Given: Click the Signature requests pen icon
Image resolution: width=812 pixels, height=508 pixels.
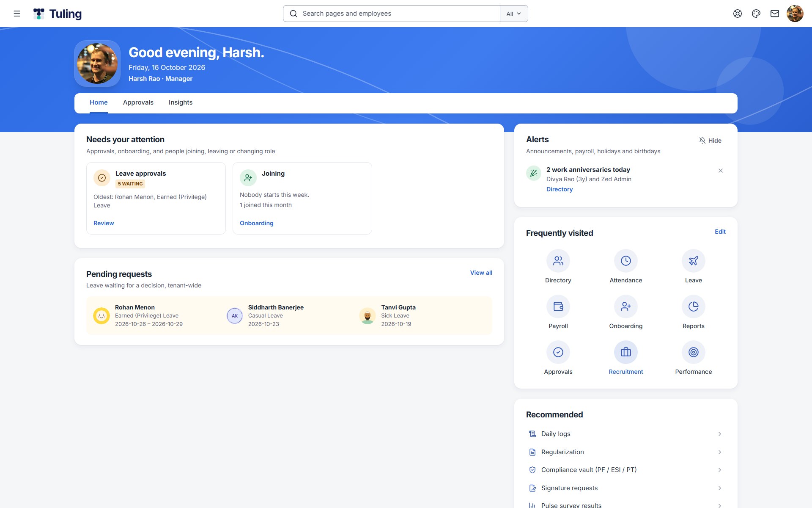Looking at the screenshot, I should (x=532, y=488).
